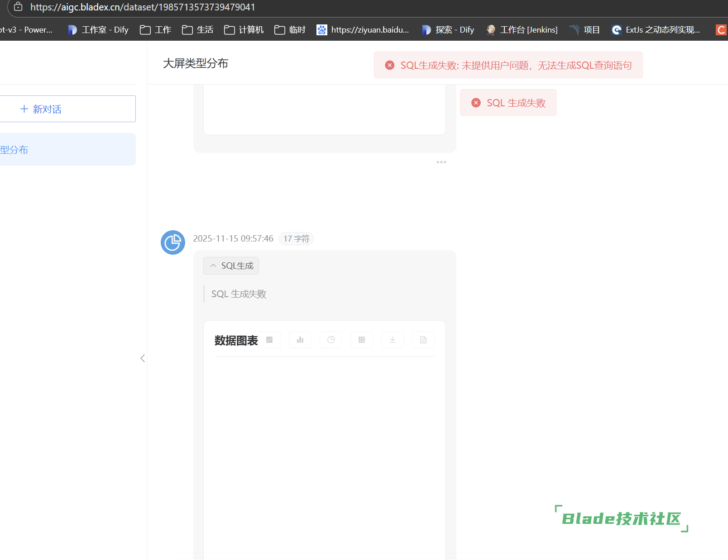Show data as table grid view
Viewport: 728px width, 560px height.
click(x=362, y=340)
